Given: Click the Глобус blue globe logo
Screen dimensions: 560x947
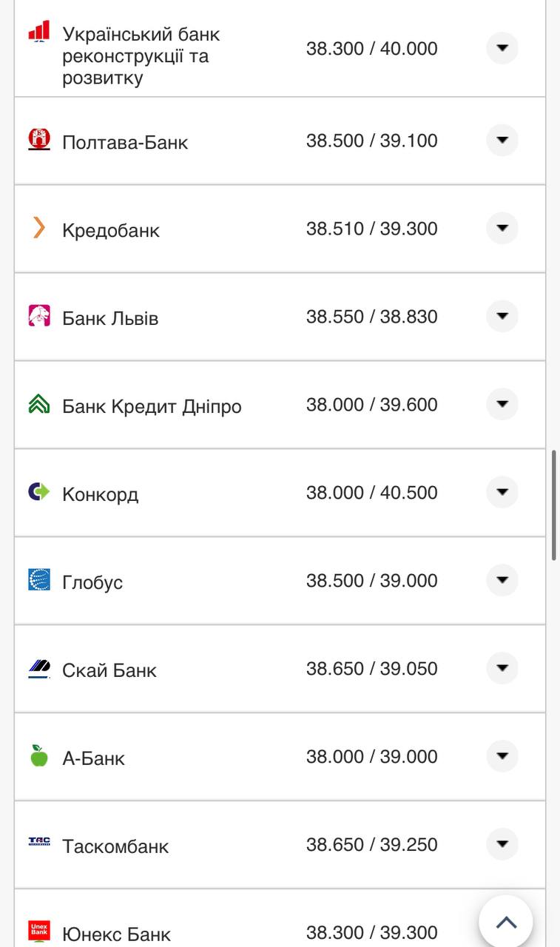Looking at the screenshot, I should tap(39, 581).
